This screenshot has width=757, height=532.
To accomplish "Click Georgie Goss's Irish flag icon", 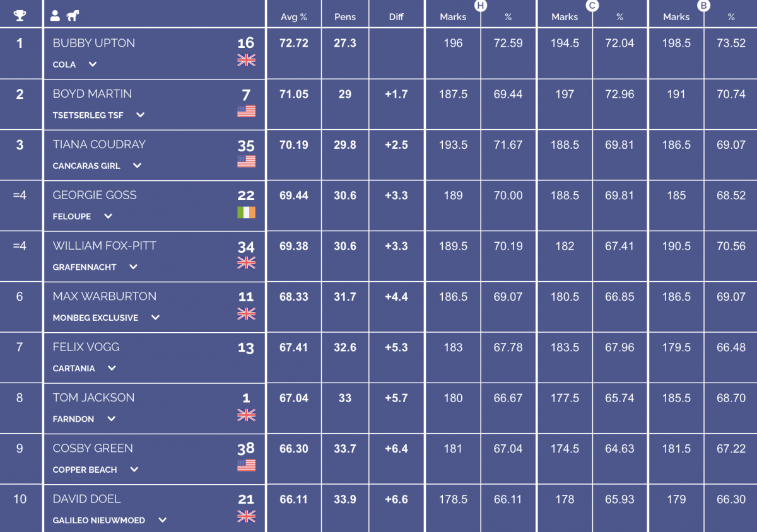I will (246, 212).
